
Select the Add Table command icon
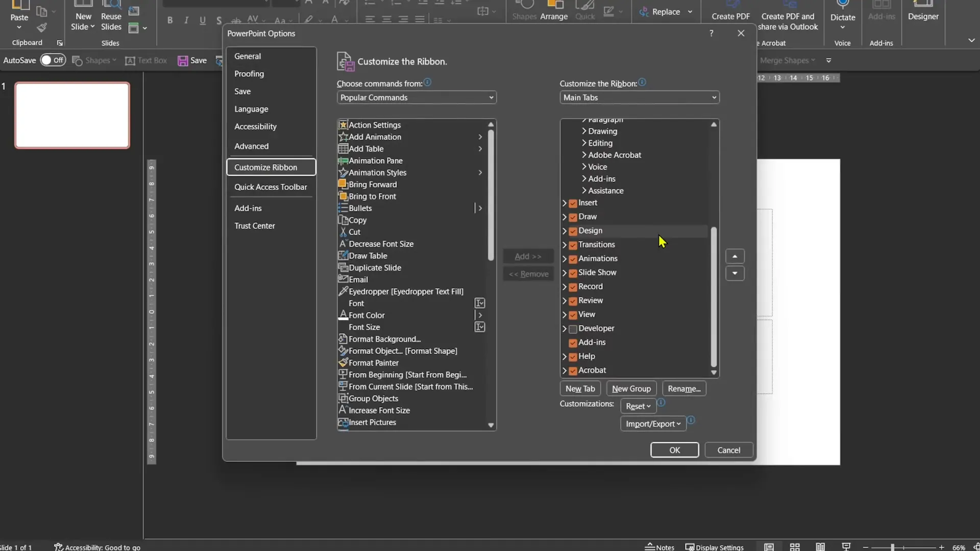343,148
